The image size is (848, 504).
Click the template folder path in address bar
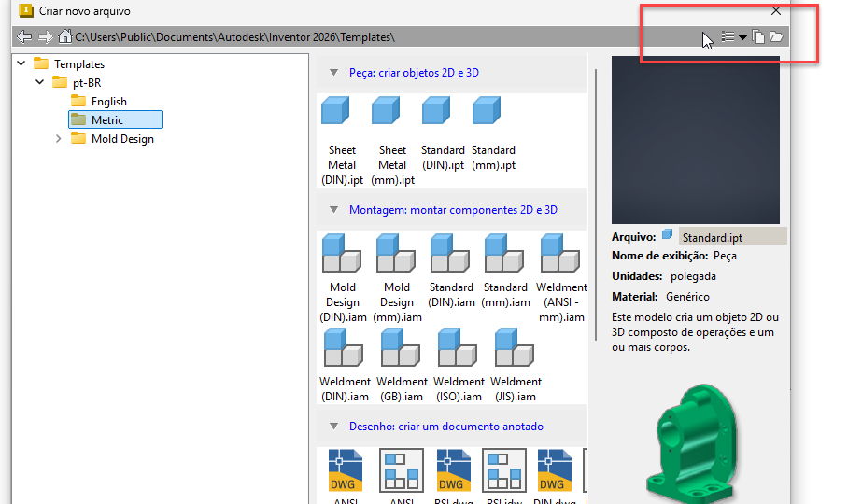click(234, 37)
